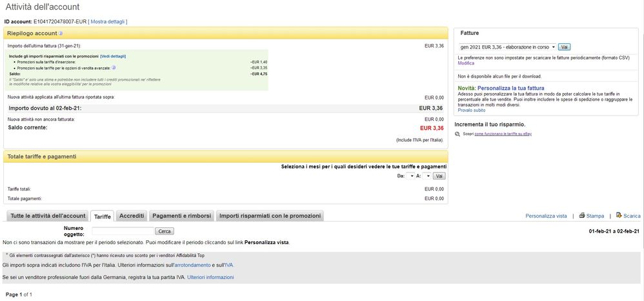Click the Totale pagamenti EUR 0,00 value
The height and width of the screenshot is (301, 644).
[434, 198]
